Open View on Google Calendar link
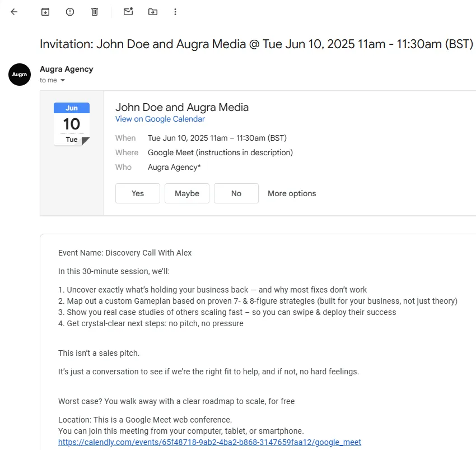Image resolution: width=476 pixels, height=450 pixels. pyautogui.click(x=160, y=119)
